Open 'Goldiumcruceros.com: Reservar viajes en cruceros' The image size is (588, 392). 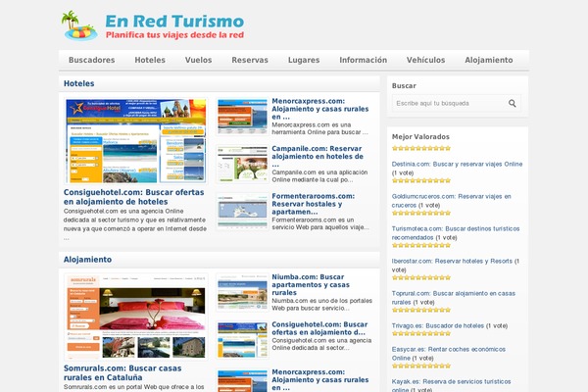451,201
